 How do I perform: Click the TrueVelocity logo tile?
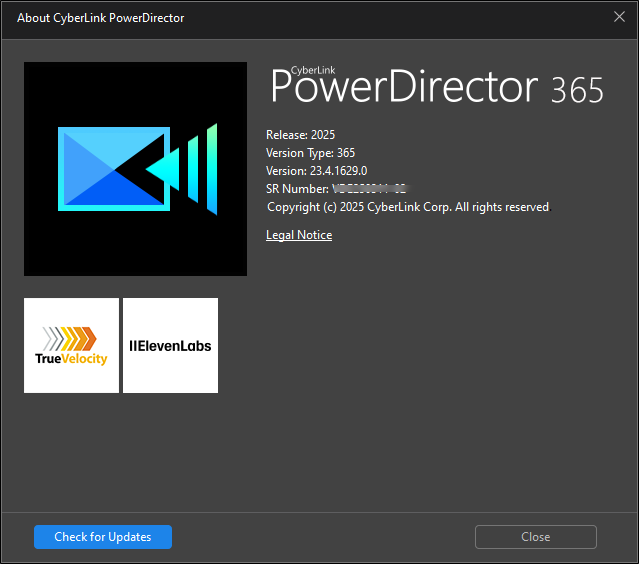71,345
